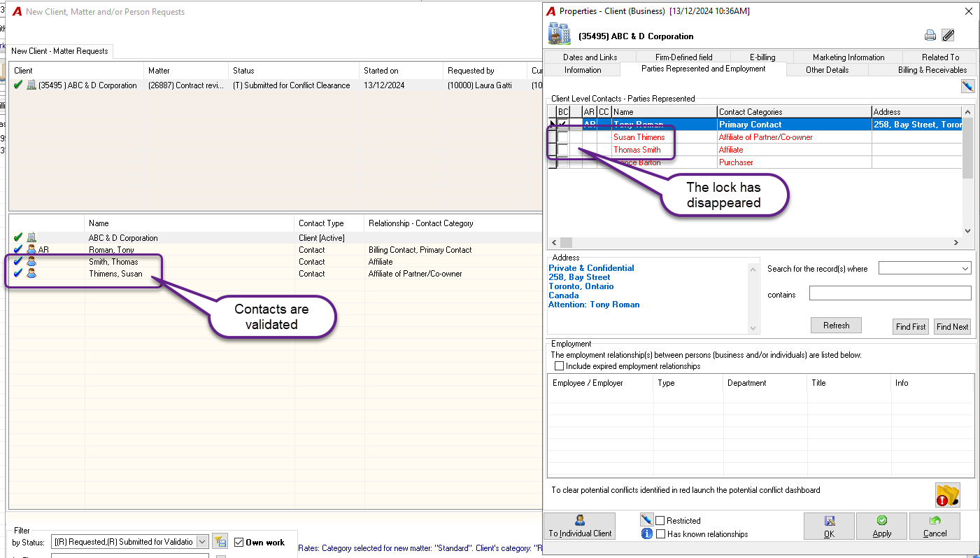This screenshot has width=980, height=558.
Task: Open the attachments paperclip icon
Action: click(948, 36)
